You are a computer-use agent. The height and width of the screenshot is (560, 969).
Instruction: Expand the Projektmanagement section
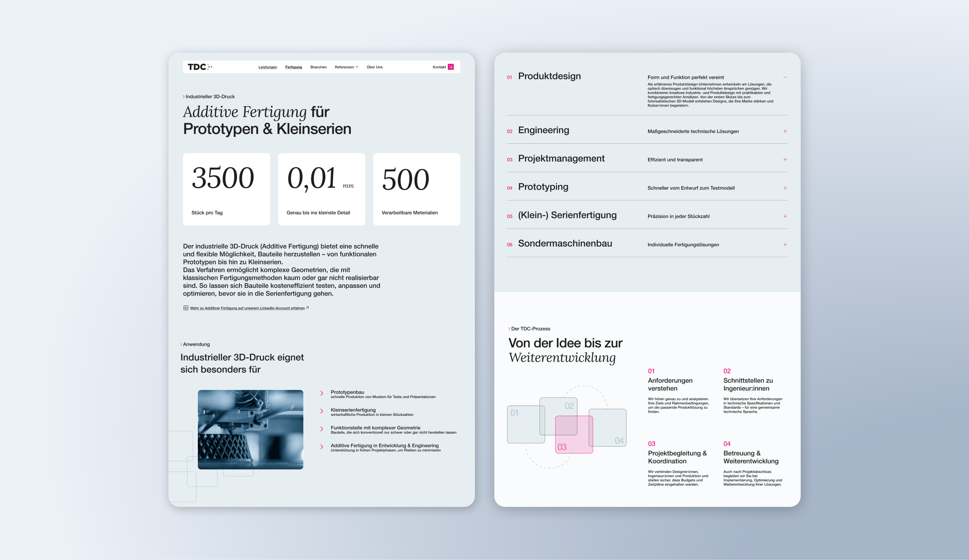784,159
